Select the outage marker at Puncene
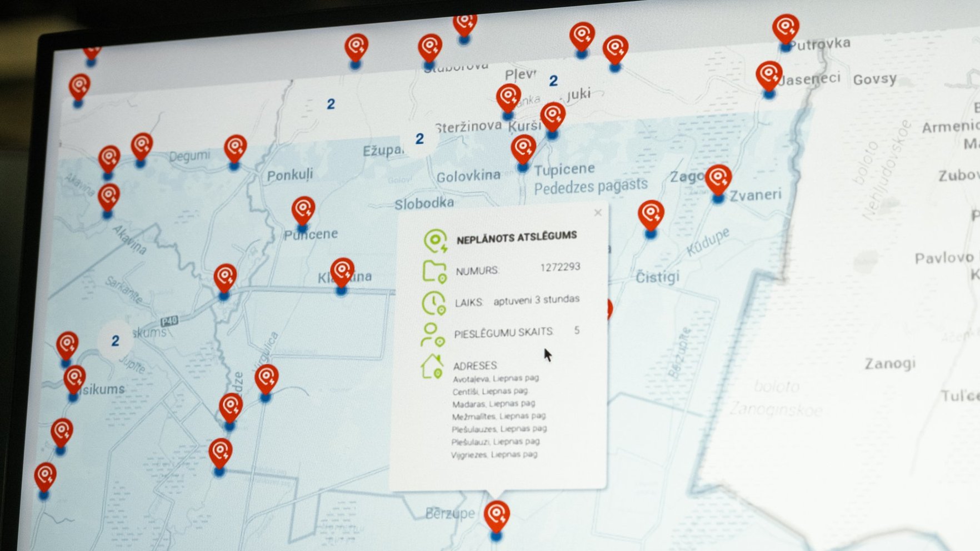The height and width of the screenshot is (551, 980). [303, 212]
